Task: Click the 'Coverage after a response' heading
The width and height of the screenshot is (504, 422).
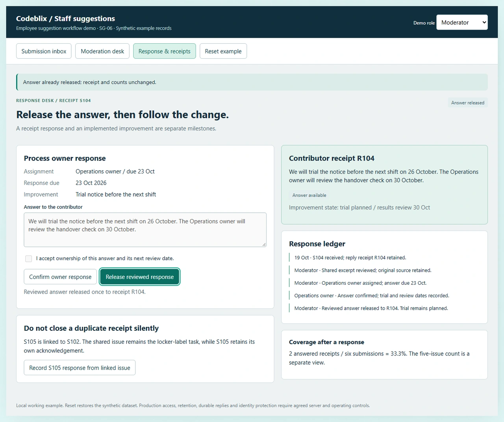Action: (326, 342)
